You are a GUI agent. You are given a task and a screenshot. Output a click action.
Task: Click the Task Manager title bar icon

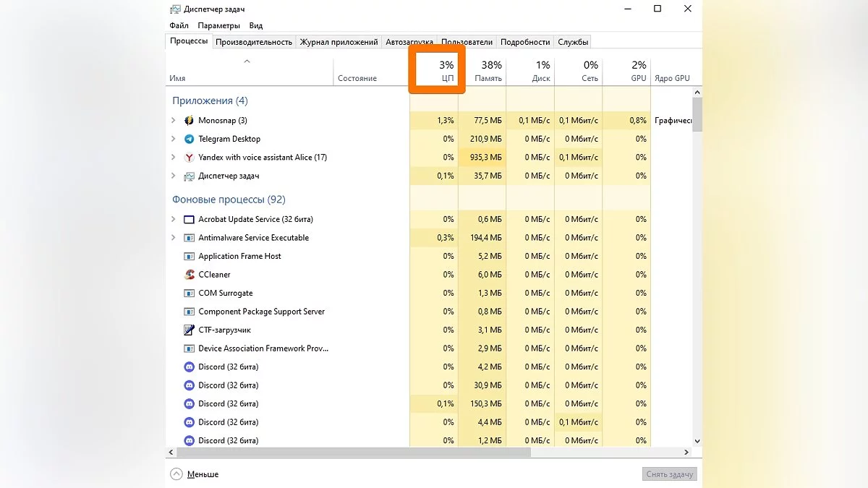175,9
